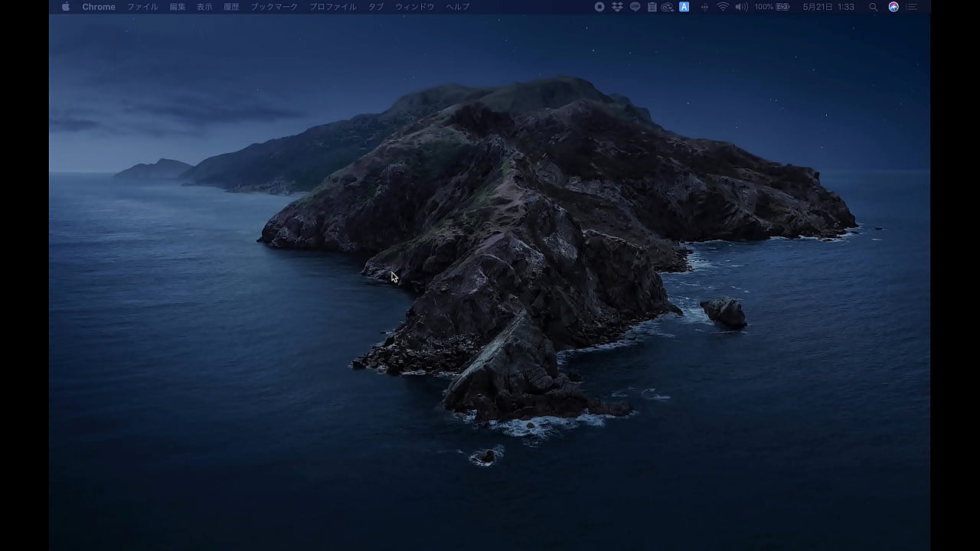The height and width of the screenshot is (551, 980).
Task: Open the Chrome application menu
Action: tap(99, 7)
